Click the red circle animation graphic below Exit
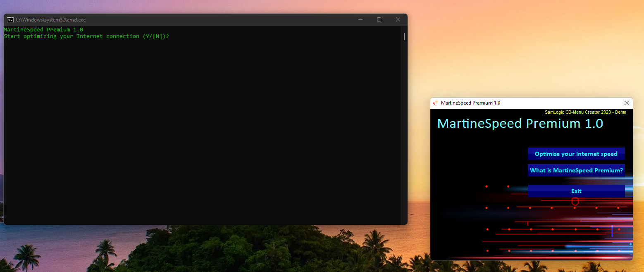The image size is (644, 272). point(575,201)
